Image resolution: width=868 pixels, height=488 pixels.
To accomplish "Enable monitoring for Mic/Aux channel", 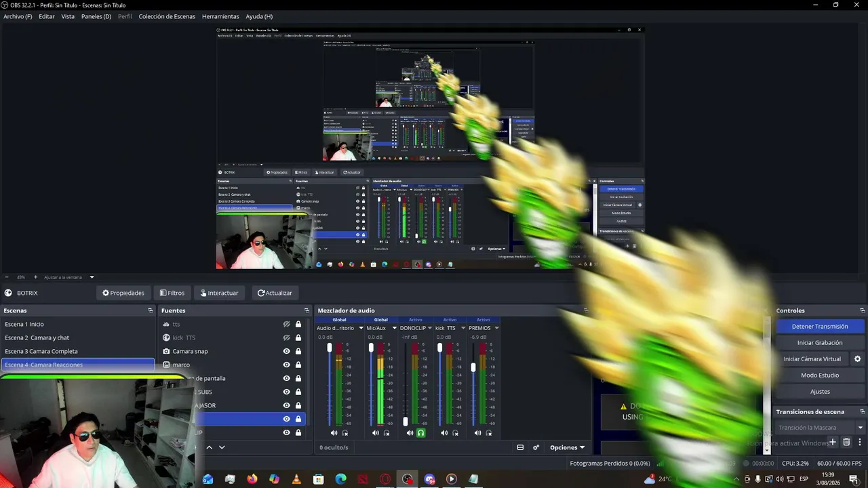I will 387,433.
